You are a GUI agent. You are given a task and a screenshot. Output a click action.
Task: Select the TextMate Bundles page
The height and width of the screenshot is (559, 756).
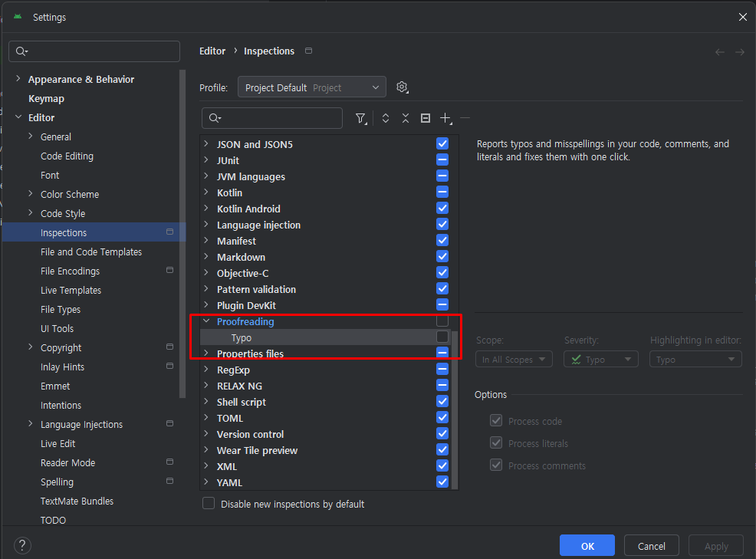[x=77, y=501]
